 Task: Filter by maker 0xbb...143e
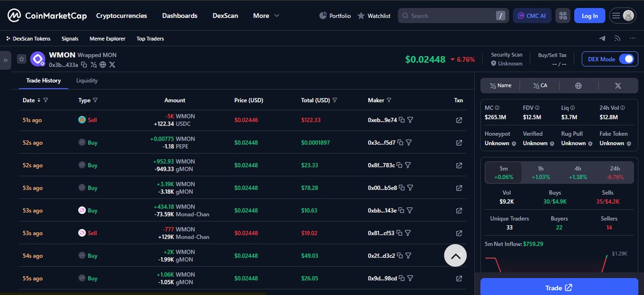[410, 211]
